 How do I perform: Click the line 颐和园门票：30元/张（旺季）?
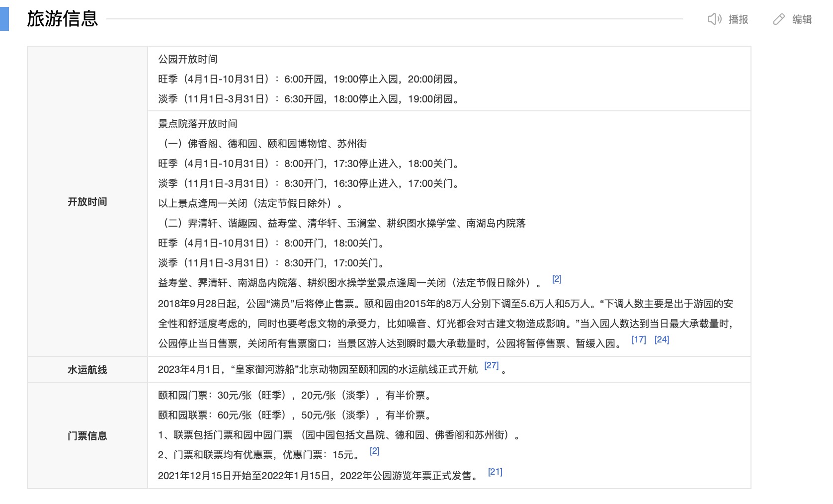(296, 395)
